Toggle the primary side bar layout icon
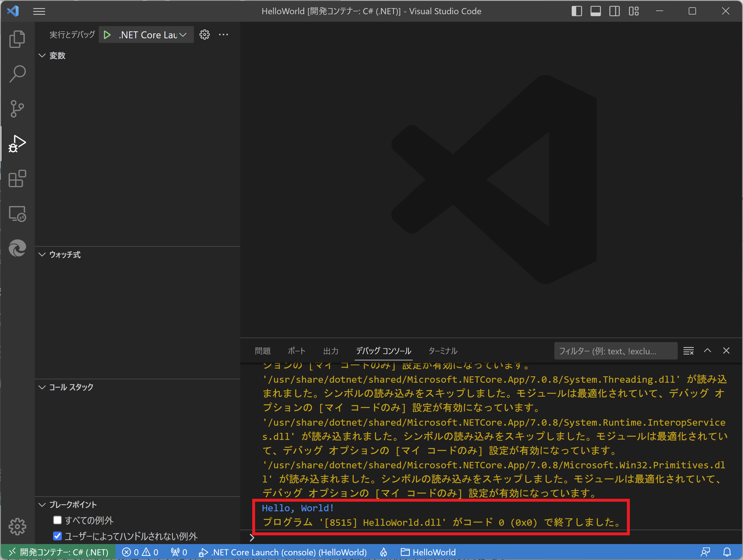Viewport: 743px width, 560px height. (x=577, y=11)
